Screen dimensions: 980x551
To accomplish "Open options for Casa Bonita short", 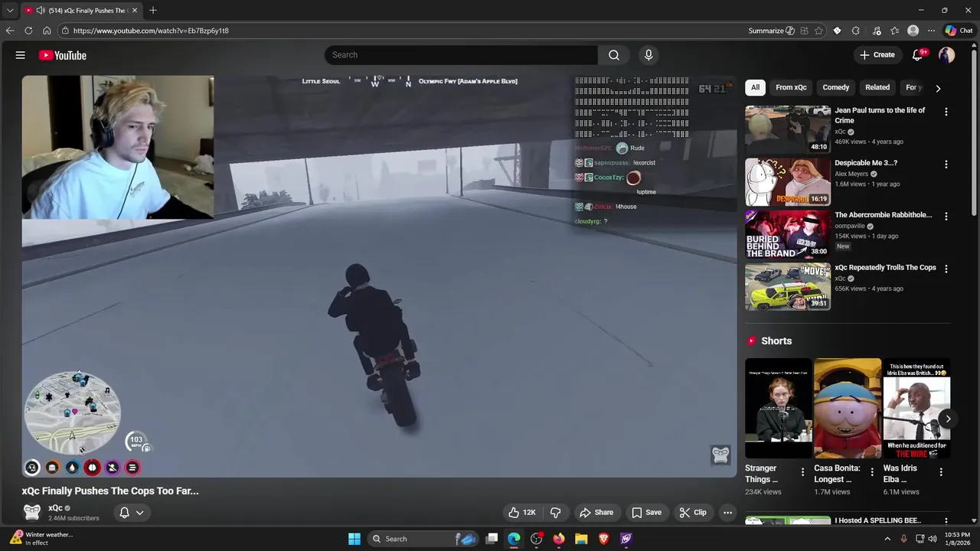I will pyautogui.click(x=871, y=472).
